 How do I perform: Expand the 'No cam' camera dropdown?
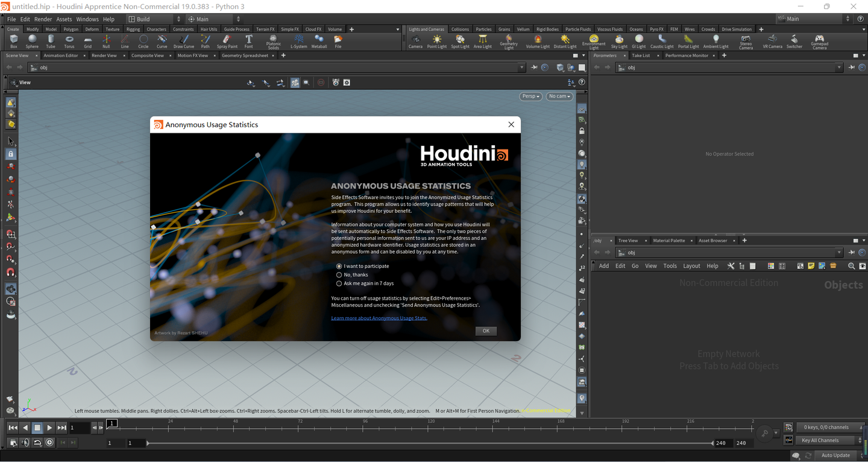(559, 96)
